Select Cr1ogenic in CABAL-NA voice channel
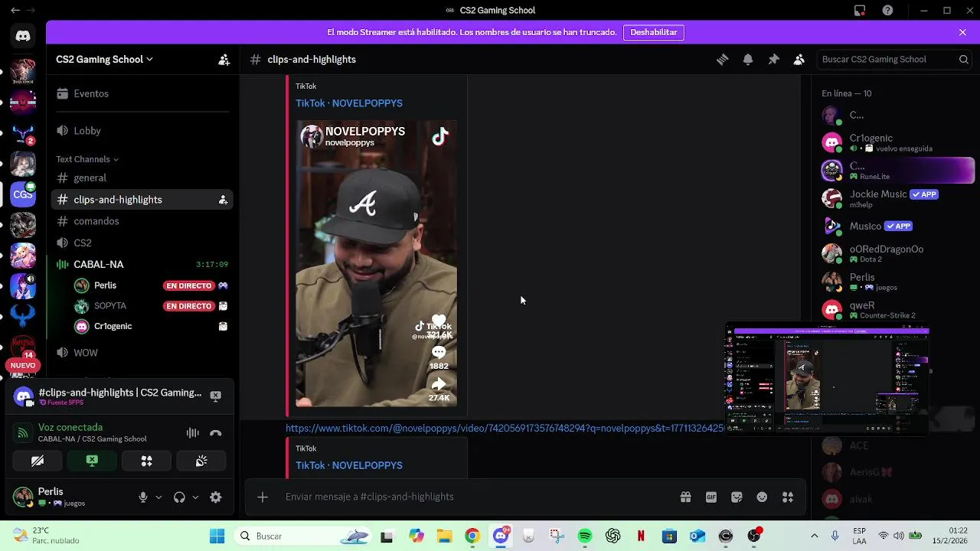The height and width of the screenshot is (551, 980). pos(150,327)
